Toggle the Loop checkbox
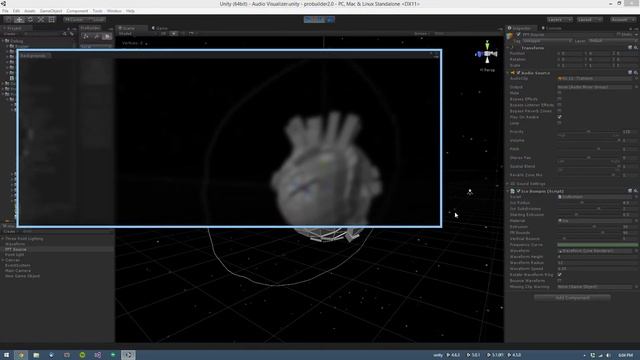 pos(559,123)
